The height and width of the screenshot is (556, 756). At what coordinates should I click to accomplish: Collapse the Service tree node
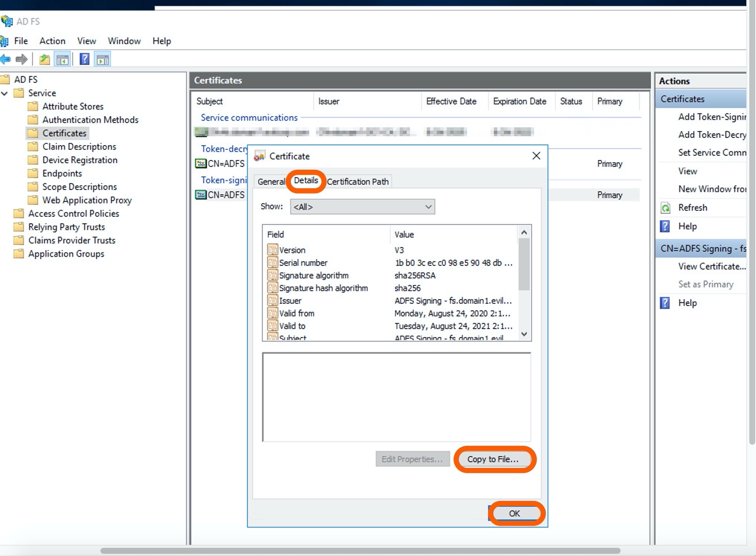[4, 93]
